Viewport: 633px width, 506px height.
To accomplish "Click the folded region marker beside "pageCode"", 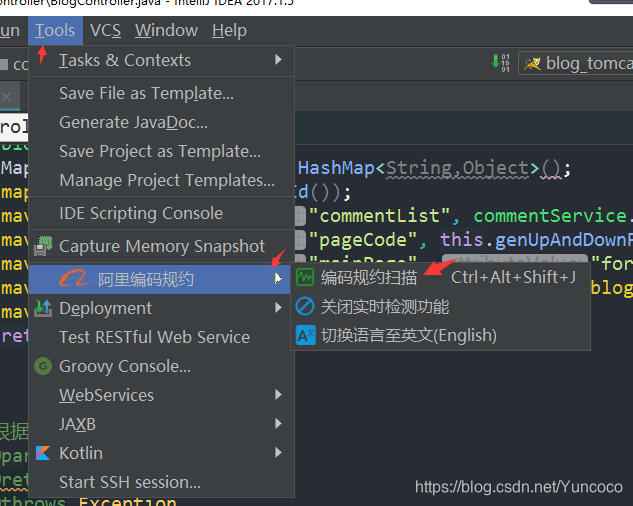I will pos(300,240).
